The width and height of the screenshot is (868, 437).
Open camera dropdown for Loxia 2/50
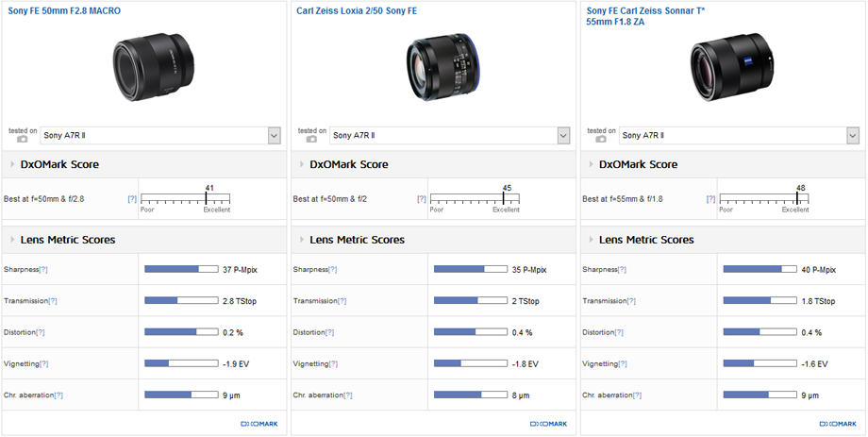563,136
